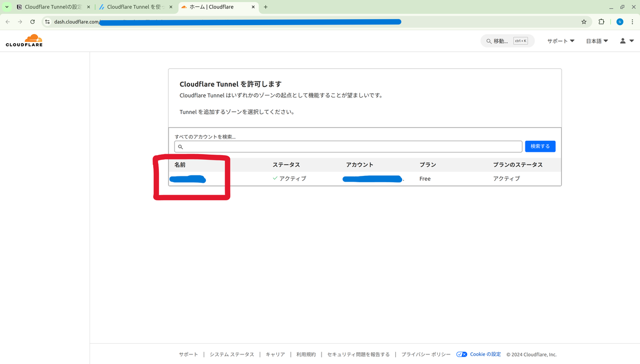This screenshot has height=364, width=640.
Task: Open the プライバシー ポリシー footer link
Action: [x=426, y=354]
